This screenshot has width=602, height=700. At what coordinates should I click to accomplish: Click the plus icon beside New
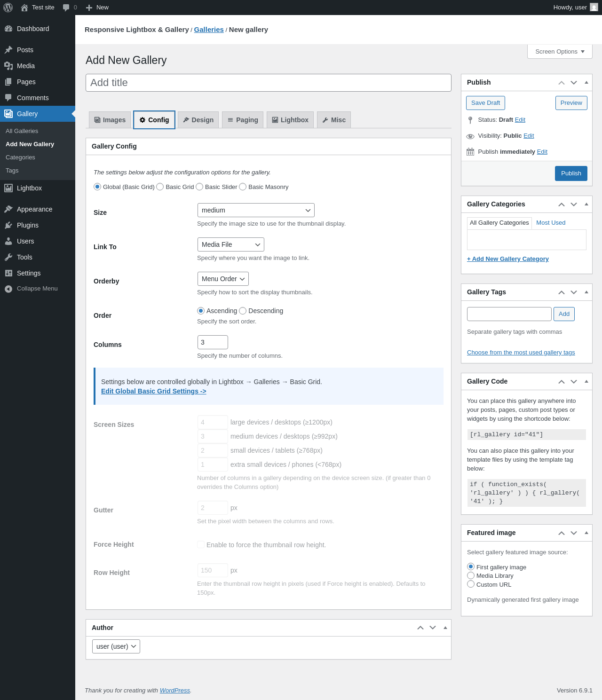click(x=89, y=8)
